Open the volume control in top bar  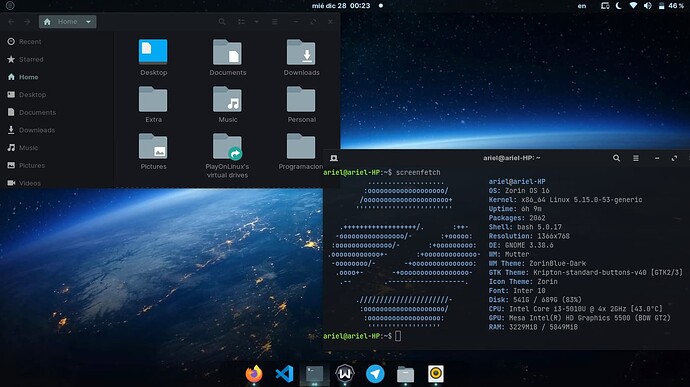click(648, 6)
